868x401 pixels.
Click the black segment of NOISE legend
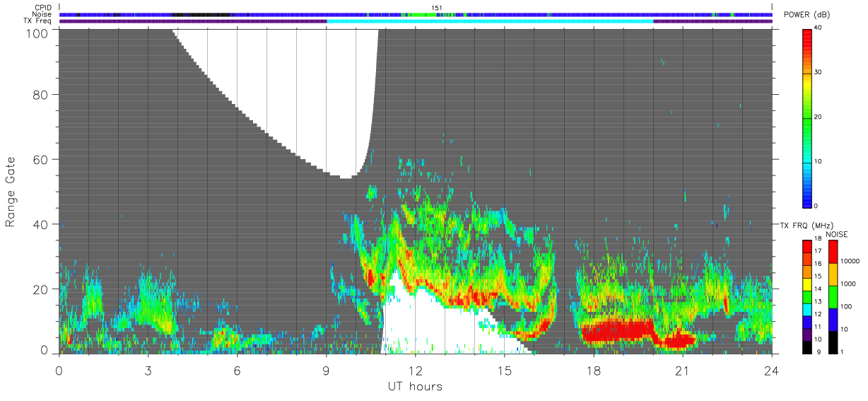(x=832, y=342)
